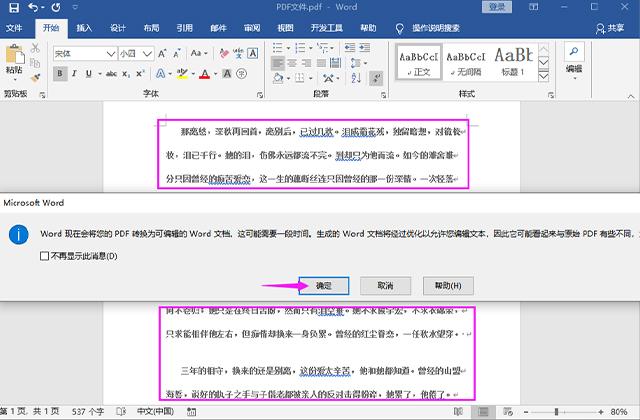
Task: Open the ribbon display options icon
Action: pos(533,7)
